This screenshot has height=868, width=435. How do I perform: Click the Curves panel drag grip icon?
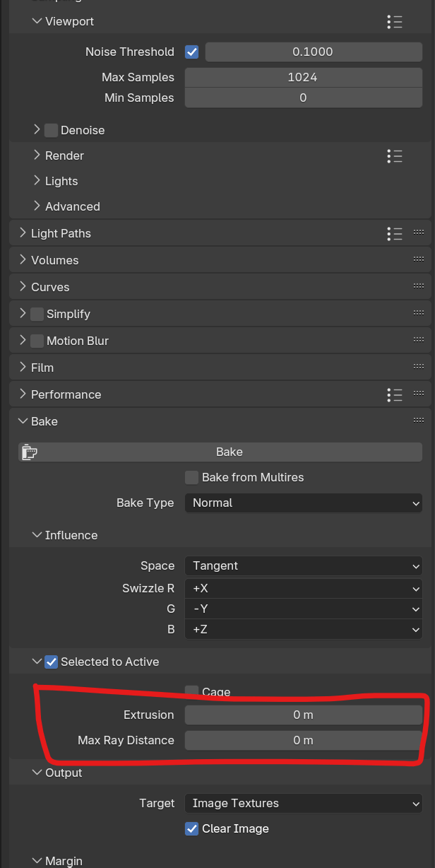point(419,287)
